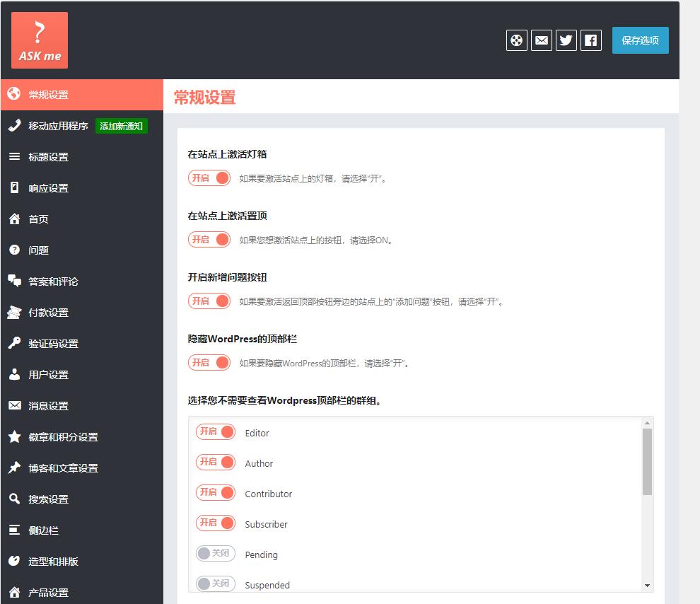
Task: Click the chat bubbles icon beside 答案和评论
Action: 14,281
